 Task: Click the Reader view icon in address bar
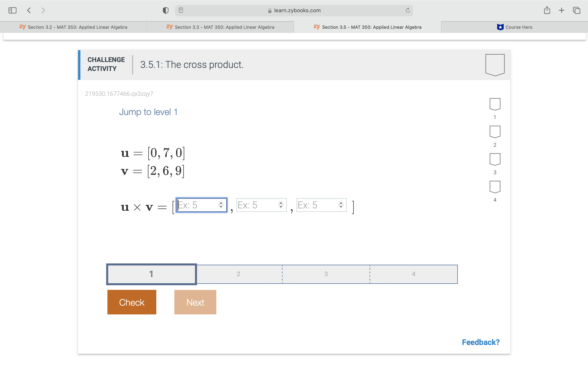[181, 10]
